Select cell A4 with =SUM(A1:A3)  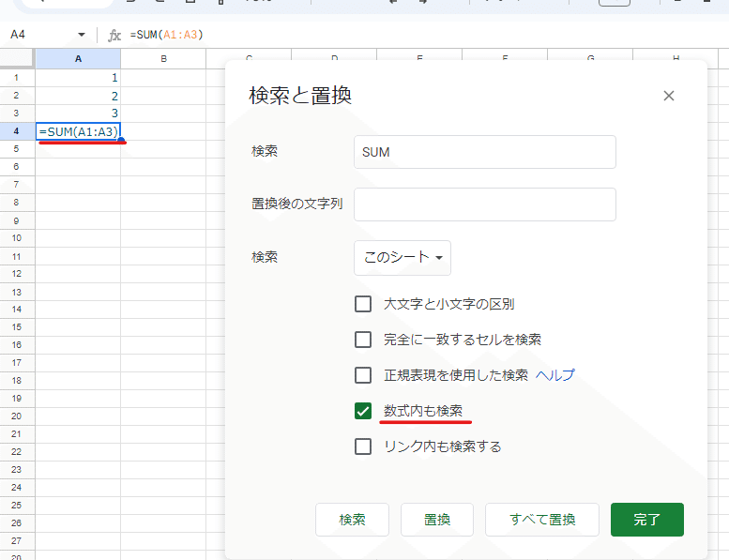(x=78, y=131)
